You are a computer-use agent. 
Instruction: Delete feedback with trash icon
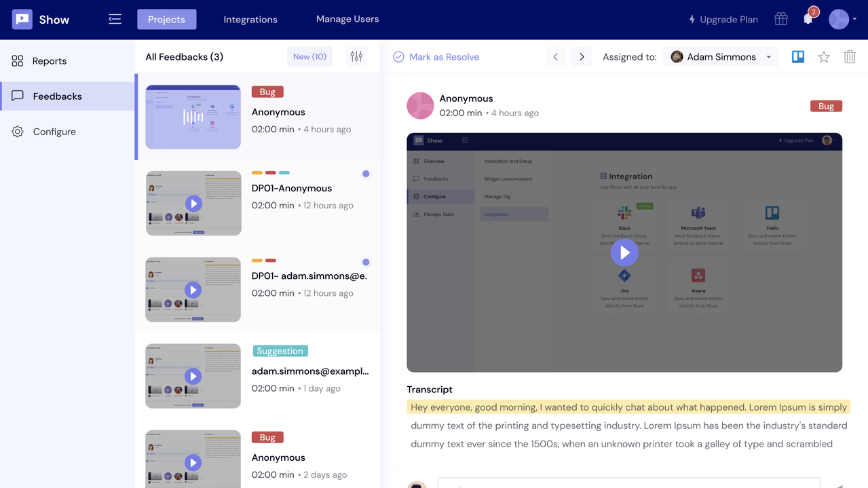[x=850, y=57]
